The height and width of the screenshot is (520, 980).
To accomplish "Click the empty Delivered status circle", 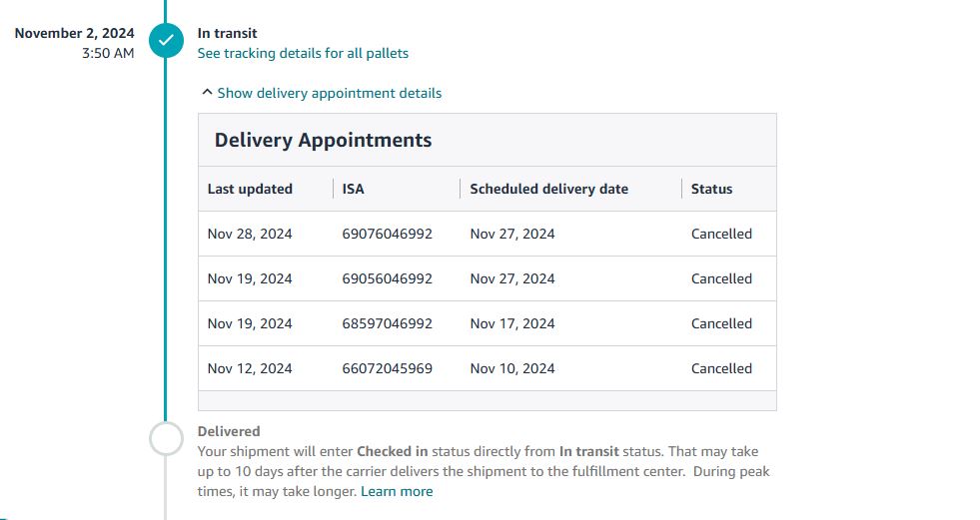I will coord(166,438).
